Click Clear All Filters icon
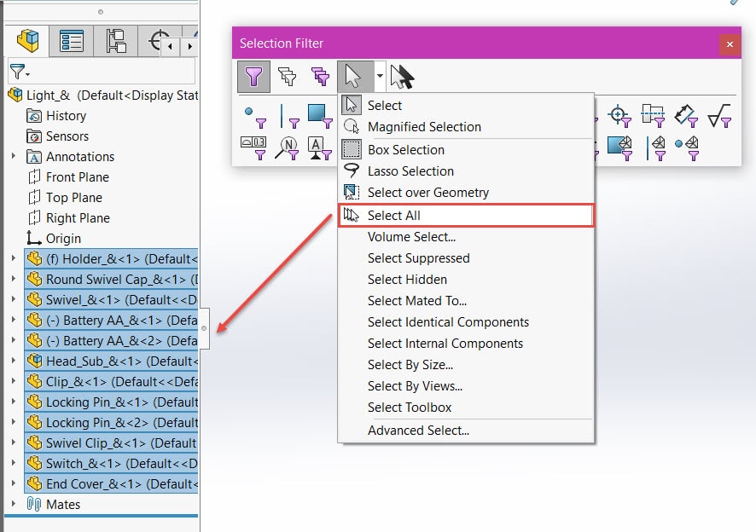756x532 pixels. click(288, 76)
